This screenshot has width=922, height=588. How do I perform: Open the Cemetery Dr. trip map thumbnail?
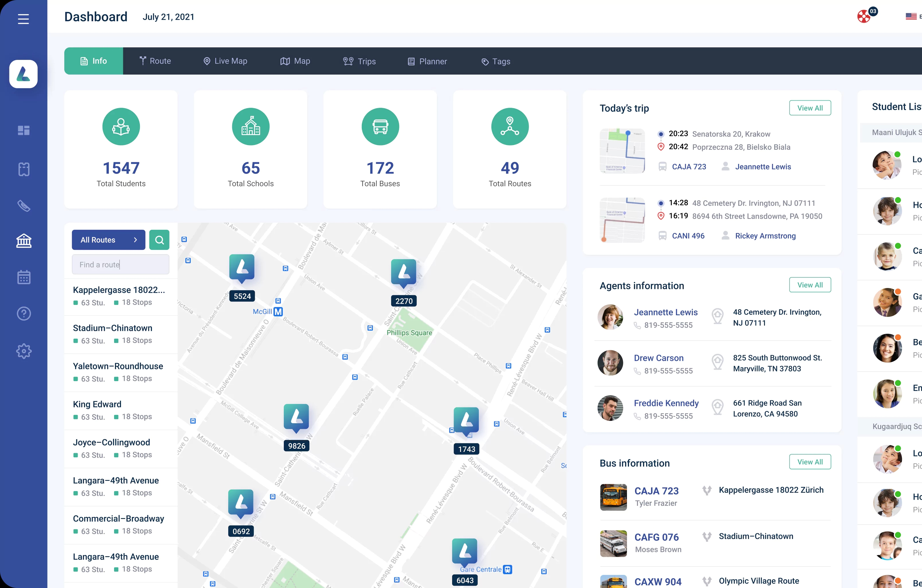pyautogui.click(x=622, y=220)
